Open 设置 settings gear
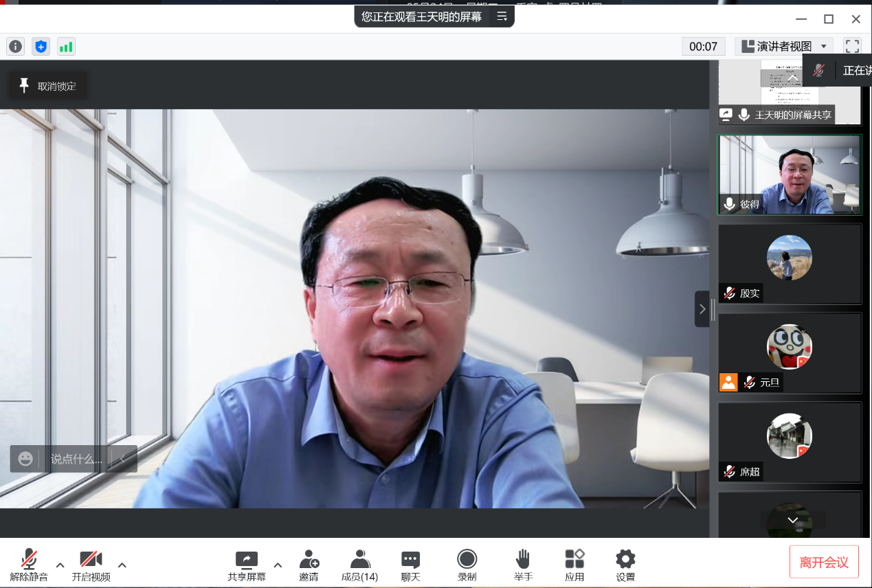872x588 pixels. click(x=625, y=565)
